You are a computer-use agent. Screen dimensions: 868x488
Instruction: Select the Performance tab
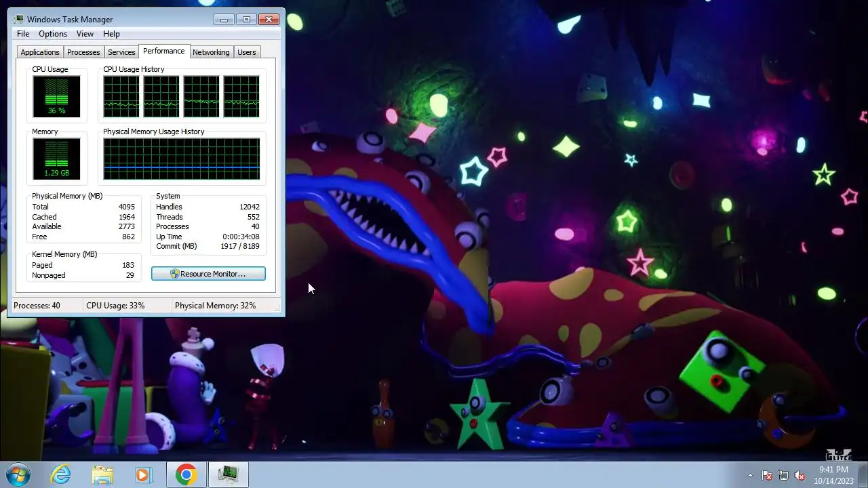pyautogui.click(x=163, y=52)
